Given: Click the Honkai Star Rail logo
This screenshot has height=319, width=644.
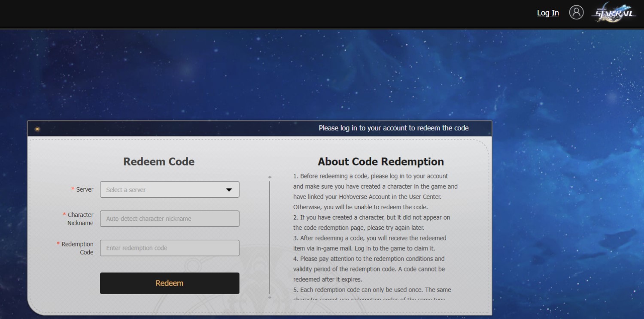Looking at the screenshot, I should [614, 12].
